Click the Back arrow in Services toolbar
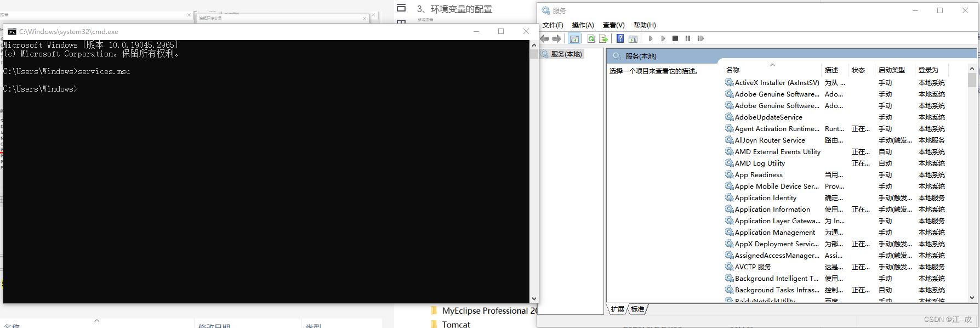Image resolution: width=980 pixels, height=328 pixels. coord(544,38)
